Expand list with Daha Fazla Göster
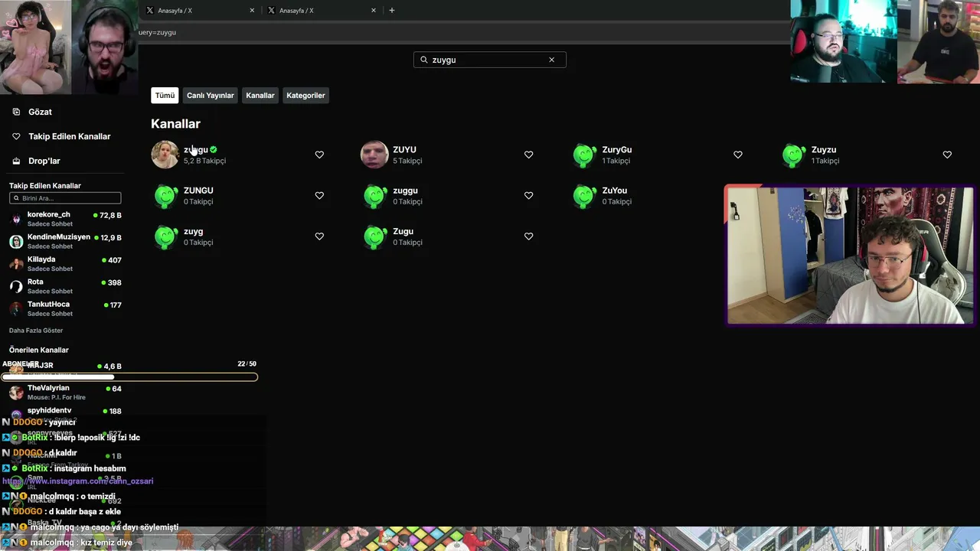The width and height of the screenshot is (980, 551). click(x=36, y=331)
